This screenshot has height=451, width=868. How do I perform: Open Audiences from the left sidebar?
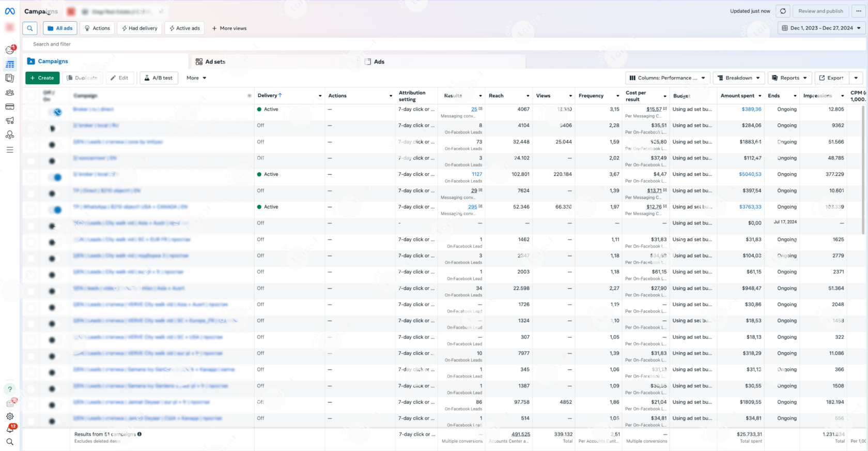[10, 93]
